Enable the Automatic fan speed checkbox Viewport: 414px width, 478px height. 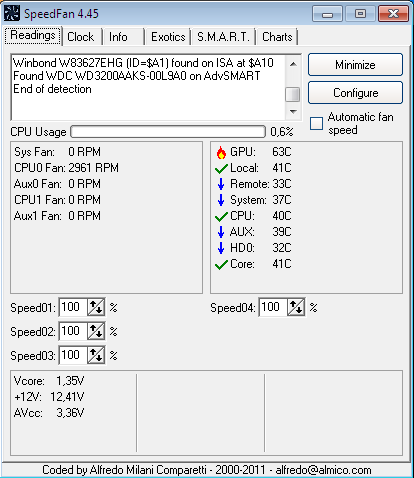click(x=316, y=123)
